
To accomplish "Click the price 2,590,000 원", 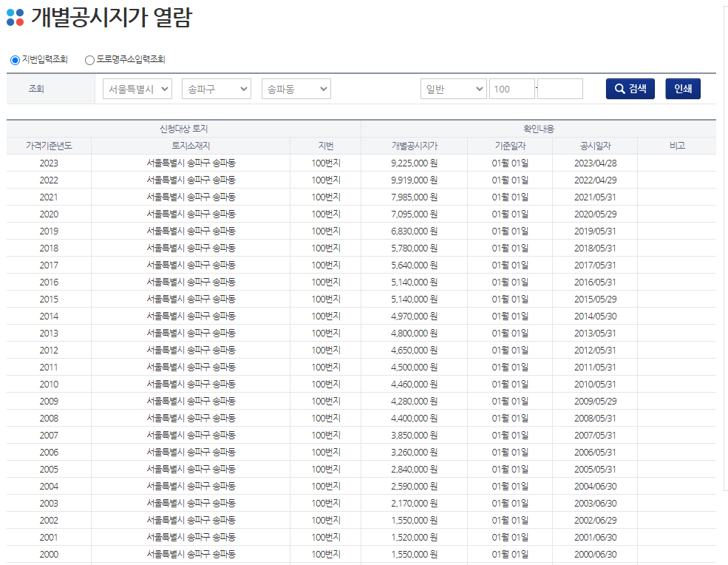I will 414,487.
